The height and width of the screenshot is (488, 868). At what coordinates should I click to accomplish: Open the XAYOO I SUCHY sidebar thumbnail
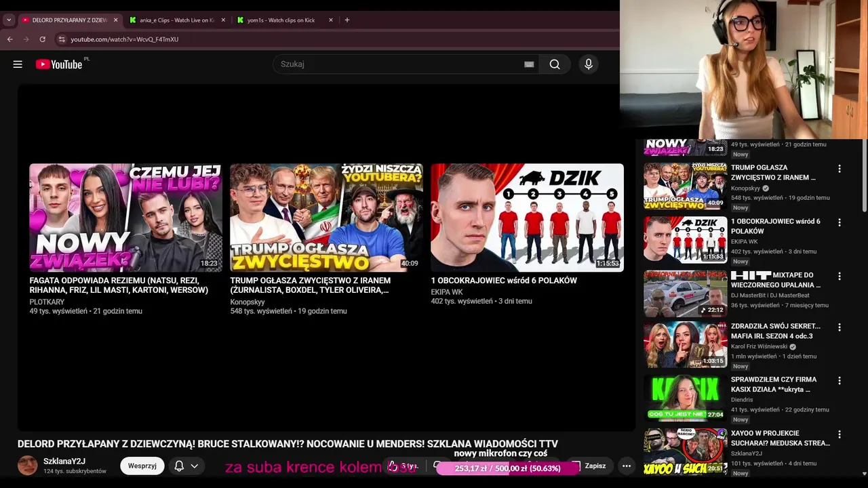tap(685, 451)
